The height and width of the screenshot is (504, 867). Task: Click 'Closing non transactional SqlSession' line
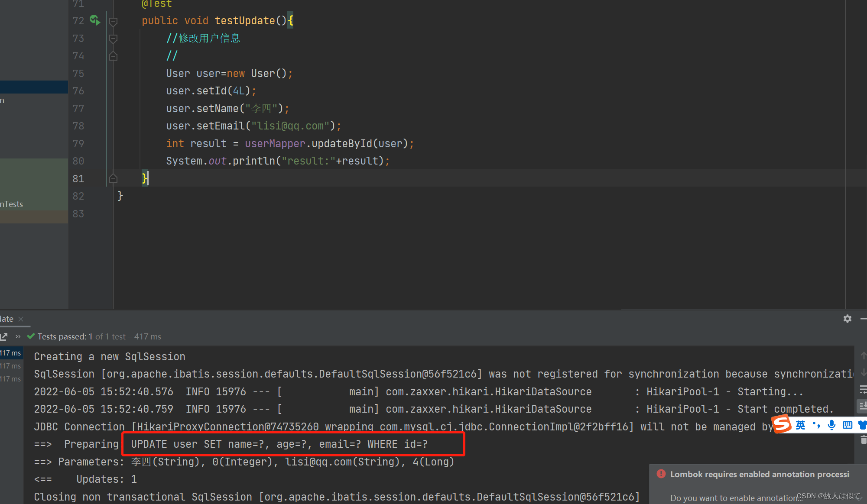tap(337, 497)
